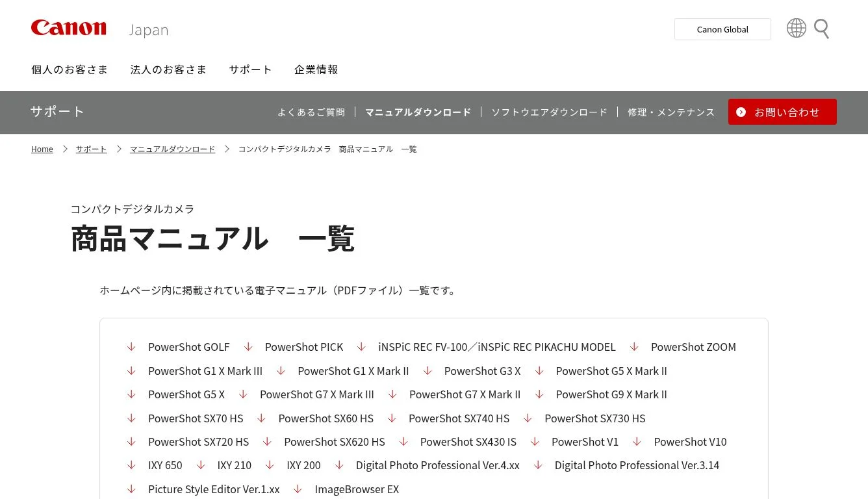Go to 修理・メンテナンス tab
Image resolution: width=868 pixels, height=499 pixels.
tap(671, 112)
